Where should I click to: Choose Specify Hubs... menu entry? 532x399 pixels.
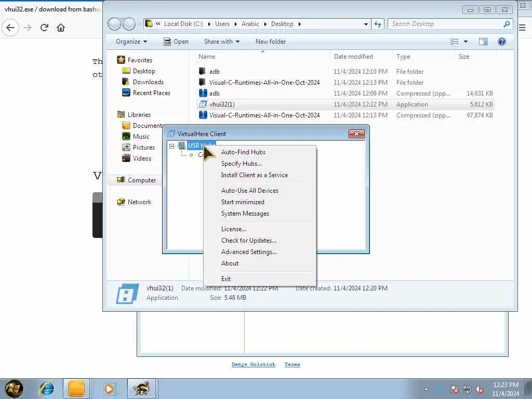pyautogui.click(x=241, y=164)
